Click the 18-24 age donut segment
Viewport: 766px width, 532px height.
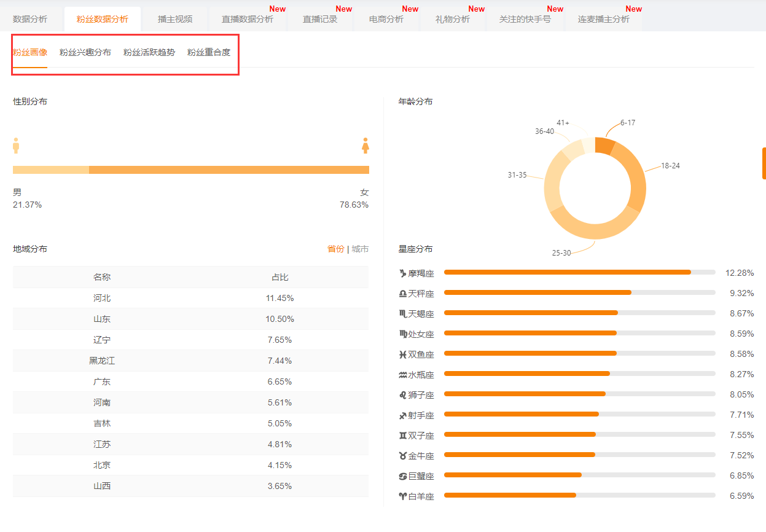click(636, 178)
